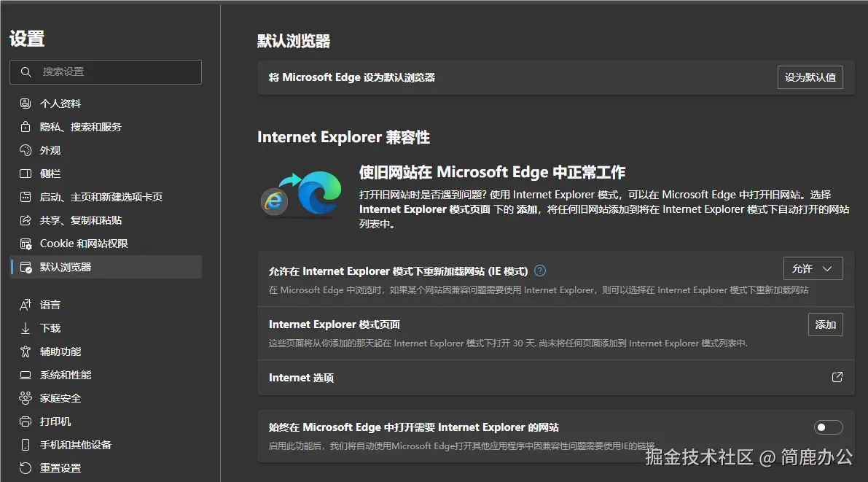Screen dimensions: 868x482
Task: Click the 打印机 printer icon
Action: point(26,421)
